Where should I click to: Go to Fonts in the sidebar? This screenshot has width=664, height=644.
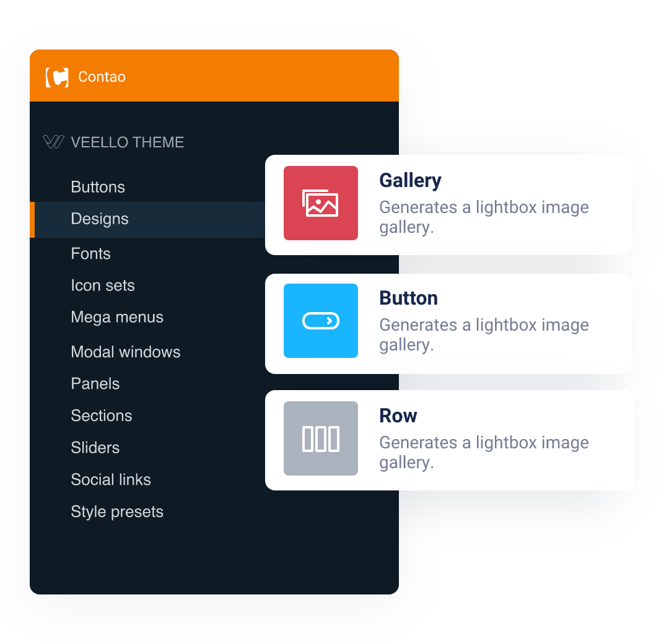(x=90, y=254)
